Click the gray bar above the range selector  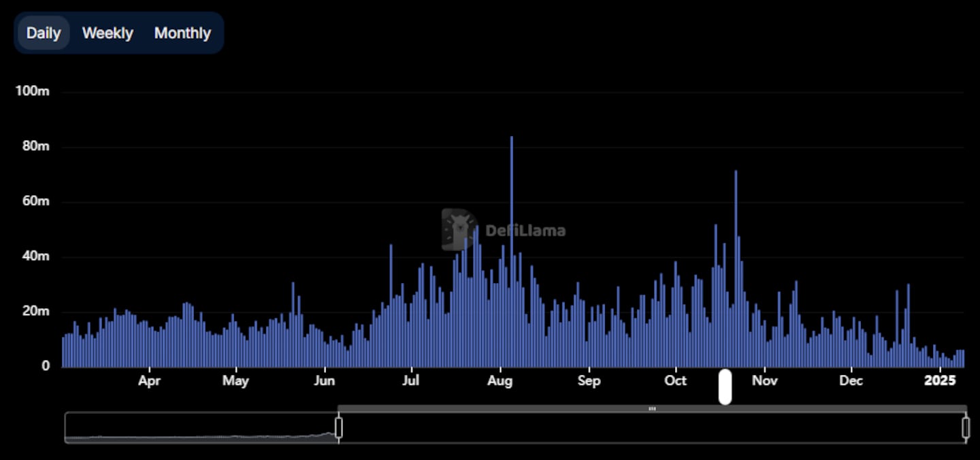[652, 408]
